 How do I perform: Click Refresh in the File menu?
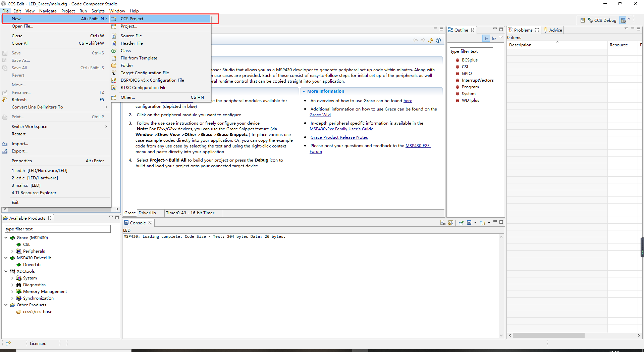pyautogui.click(x=56, y=100)
